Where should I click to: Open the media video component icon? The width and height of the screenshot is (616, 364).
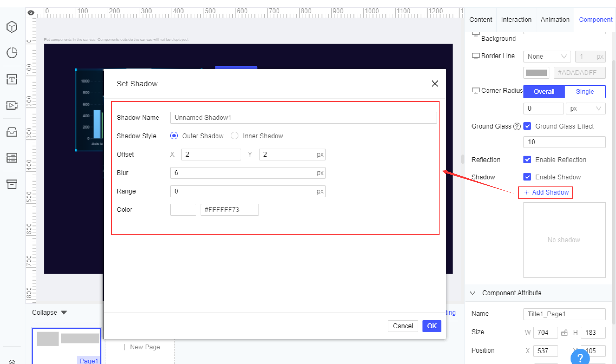tap(12, 105)
